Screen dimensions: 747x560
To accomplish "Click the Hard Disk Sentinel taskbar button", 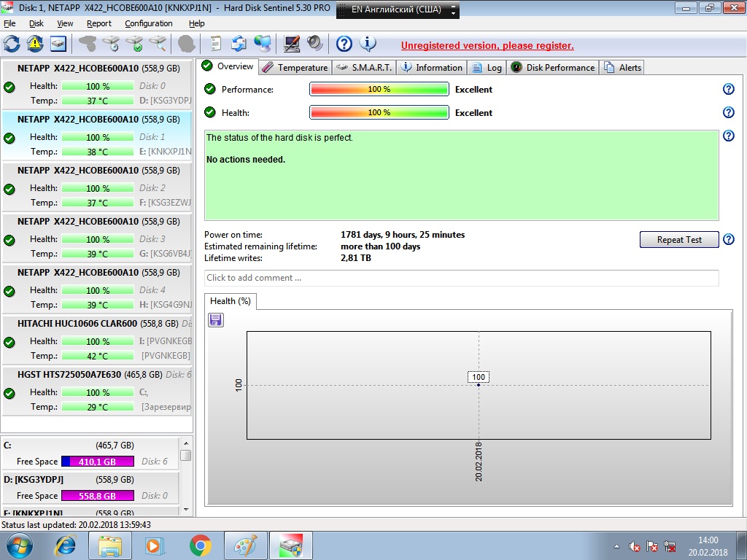I will (x=290, y=545).
